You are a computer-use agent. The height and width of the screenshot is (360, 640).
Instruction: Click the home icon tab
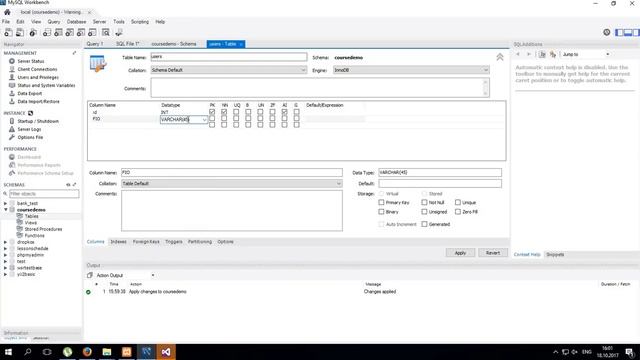(7, 12)
